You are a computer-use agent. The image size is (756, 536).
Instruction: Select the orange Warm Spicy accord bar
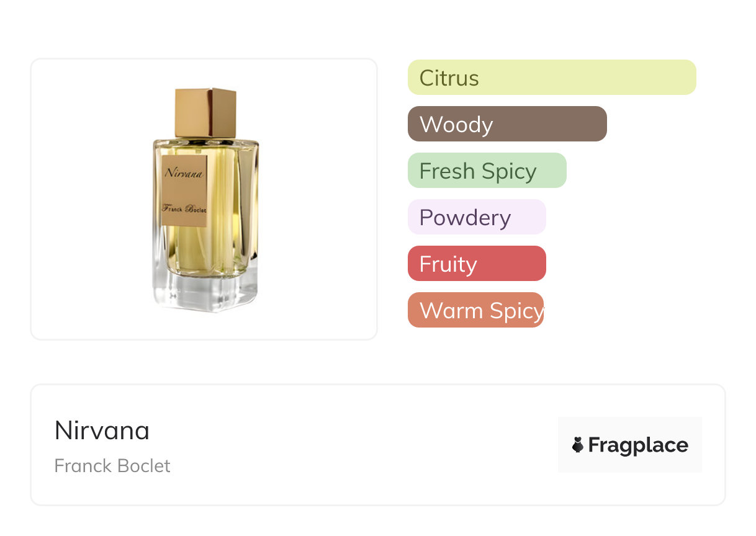click(x=475, y=310)
